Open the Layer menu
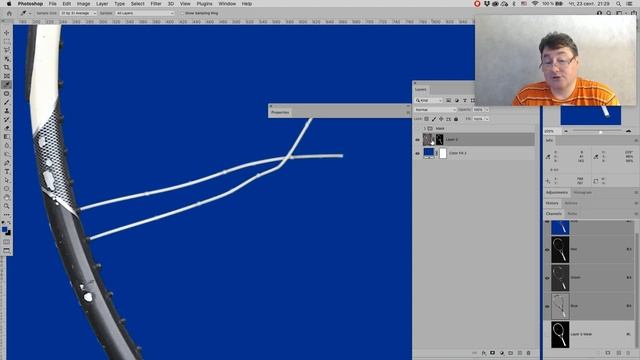Viewport: 640px width, 360px height. [102, 4]
